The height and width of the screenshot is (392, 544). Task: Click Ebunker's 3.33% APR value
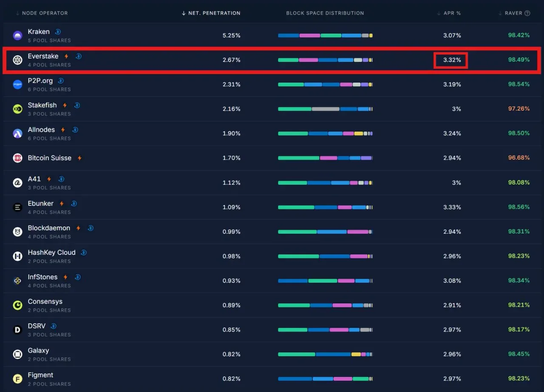pos(452,207)
